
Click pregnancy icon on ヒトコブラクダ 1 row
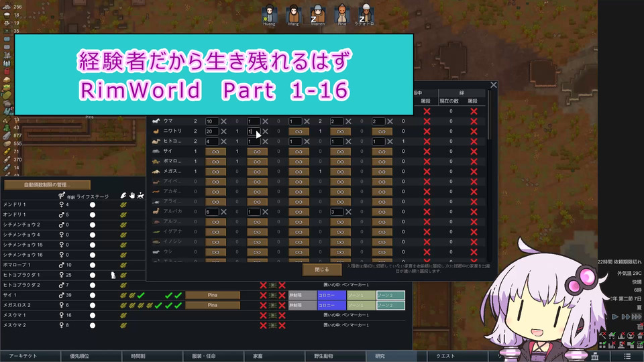coord(113,275)
